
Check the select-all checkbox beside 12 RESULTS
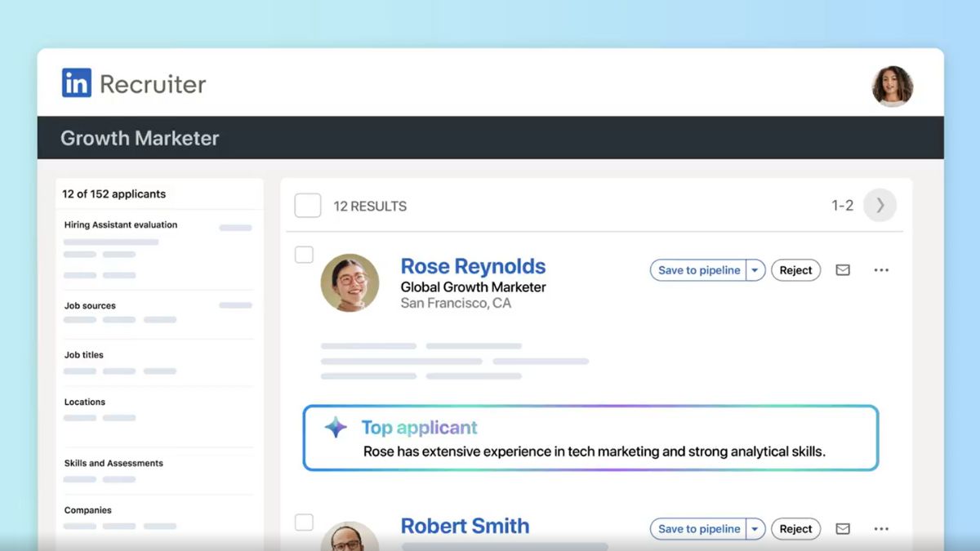click(x=307, y=205)
